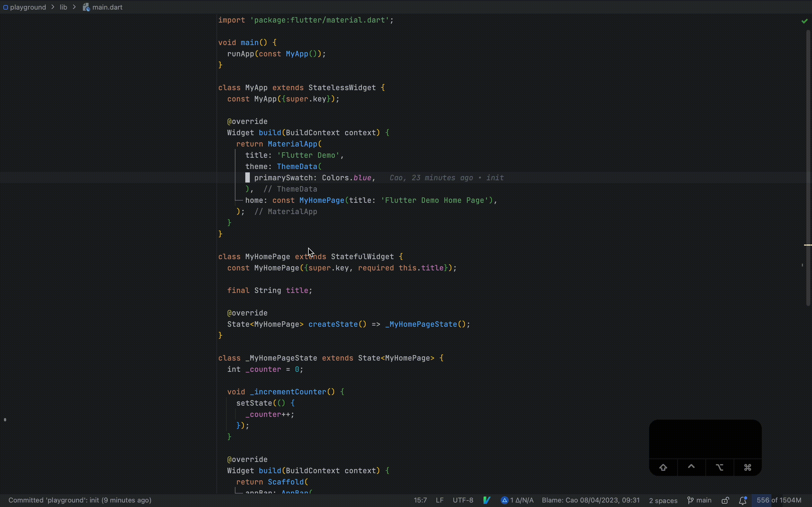
Task: Click the option key overlay icon
Action: 720,467
